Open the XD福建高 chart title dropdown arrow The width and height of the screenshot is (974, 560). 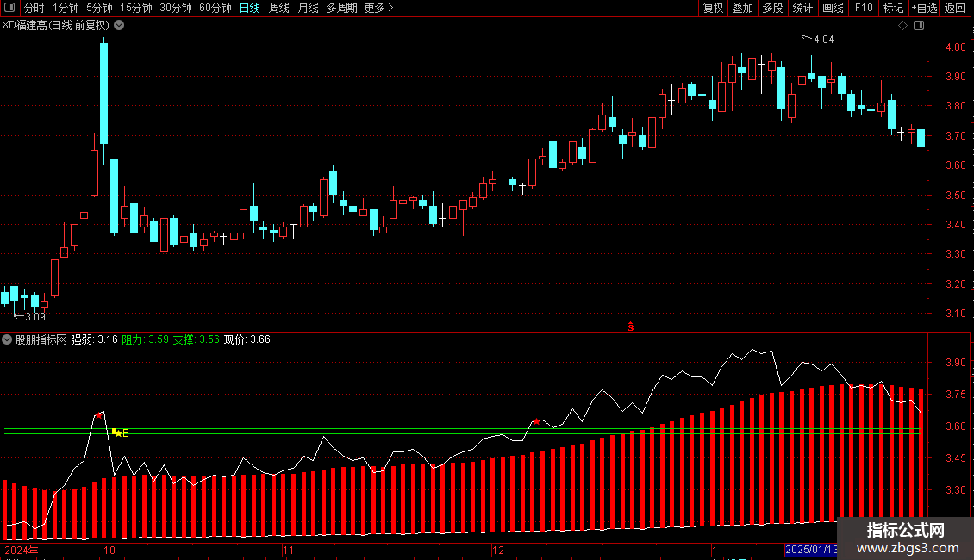tap(119, 26)
